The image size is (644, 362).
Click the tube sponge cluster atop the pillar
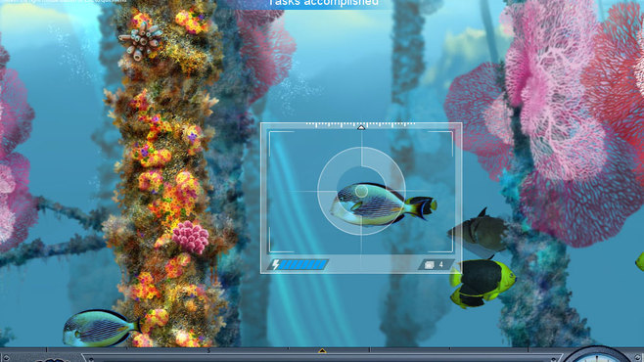[142, 41]
